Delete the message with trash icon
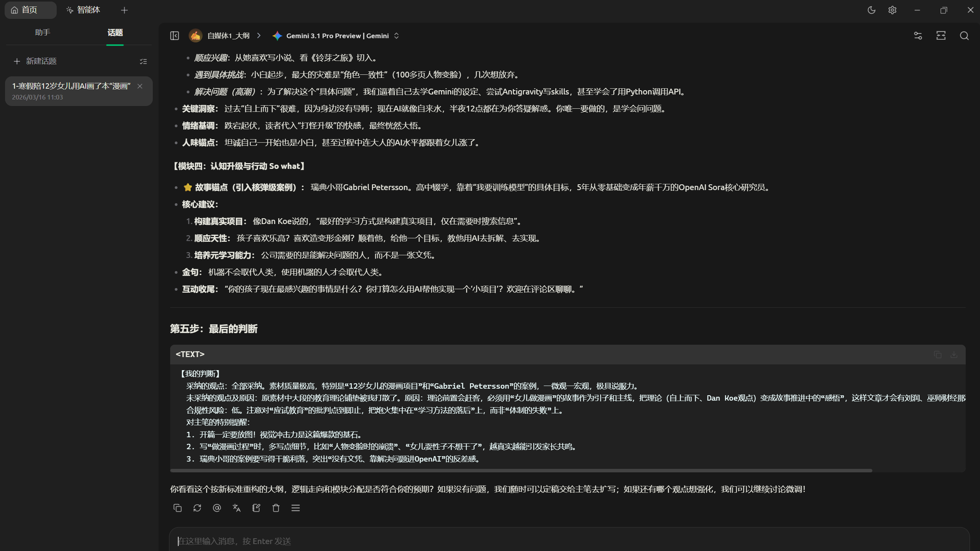 pyautogui.click(x=276, y=508)
